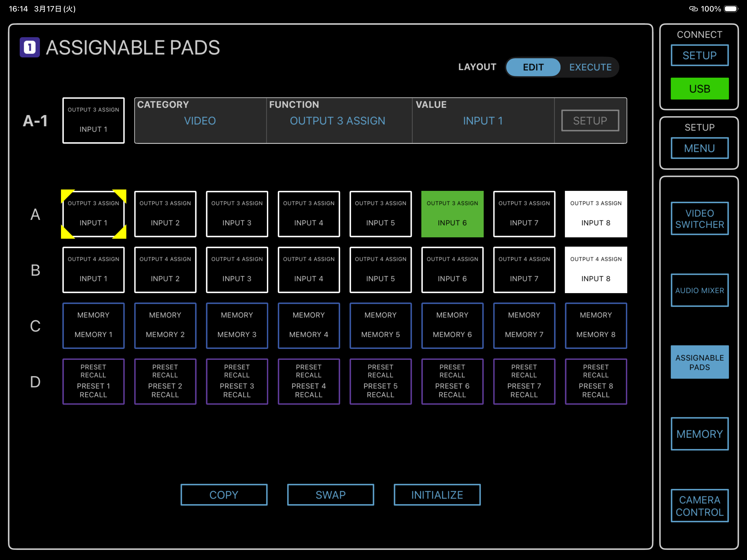Toggle the green USB connection button
This screenshot has width=747, height=560.
[699, 89]
